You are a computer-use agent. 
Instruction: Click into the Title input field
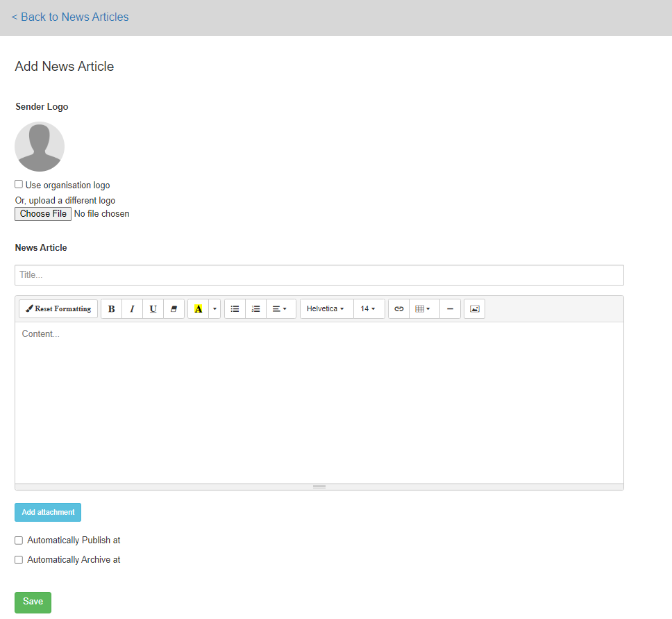tap(319, 275)
